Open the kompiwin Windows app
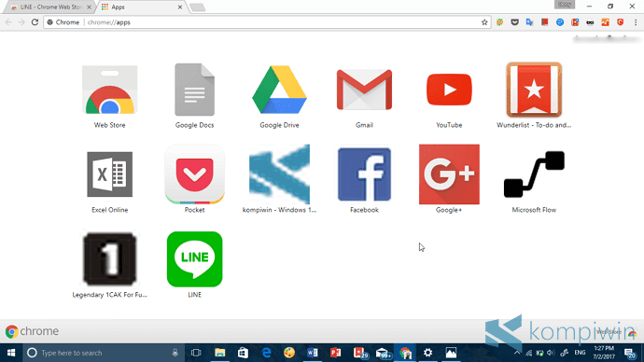Image resolution: width=644 pixels, height=362 pixels. [x=279, y=174]
